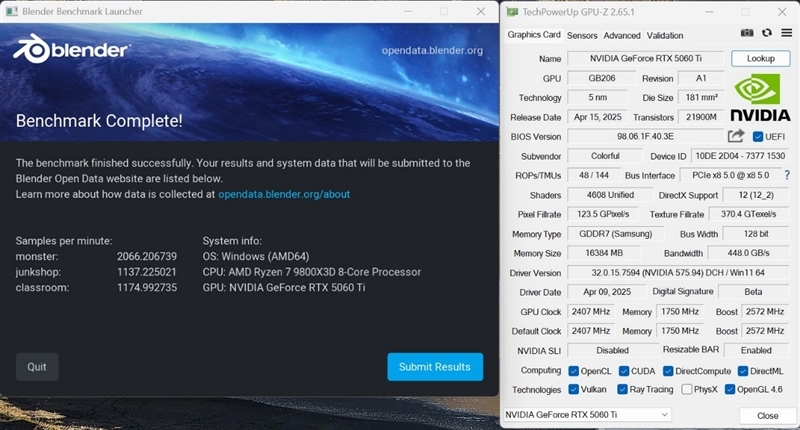Image resolution: width=800 pixels, height=430 pixels.
Task: Click the Resizable BAR Enabled field
Action: (x=756, y=350)
